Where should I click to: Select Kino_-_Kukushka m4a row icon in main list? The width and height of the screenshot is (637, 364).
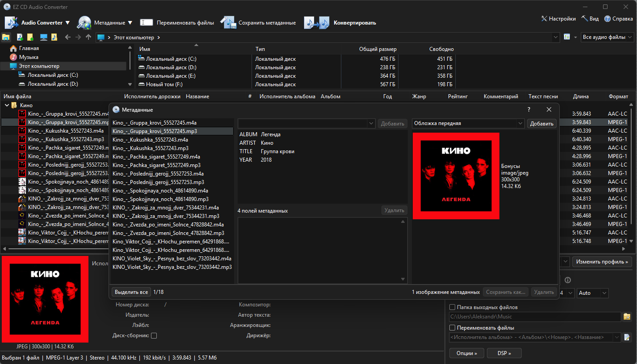coord(22,131)
